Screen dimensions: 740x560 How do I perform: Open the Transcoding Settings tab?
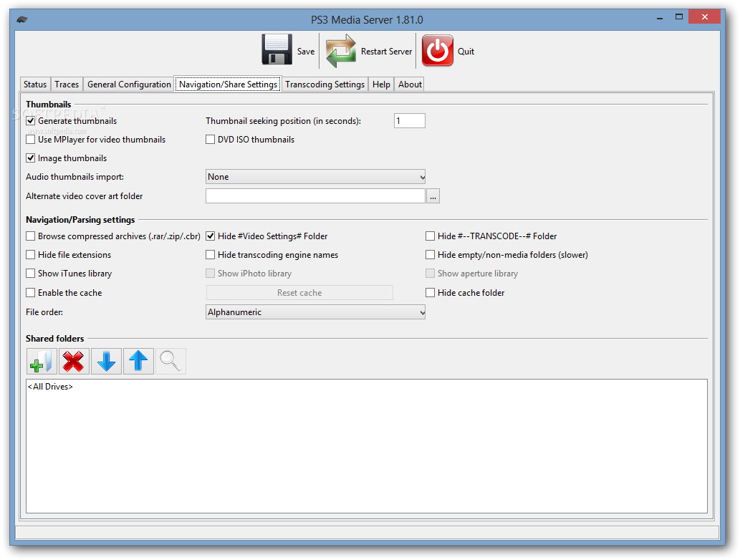click(x=325, y=84)
